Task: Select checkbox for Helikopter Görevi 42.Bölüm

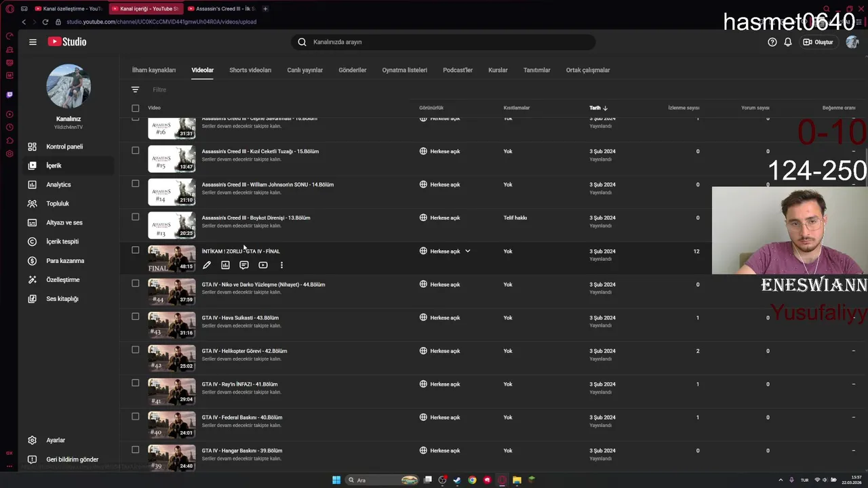Action: click(x=136, y=350)
